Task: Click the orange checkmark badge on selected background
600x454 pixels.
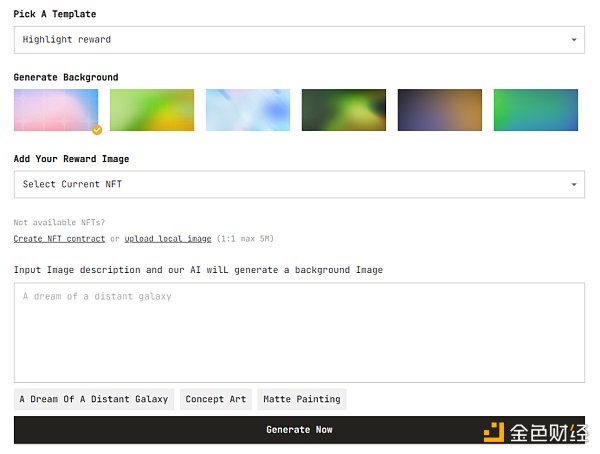Action: pos(97,130)
